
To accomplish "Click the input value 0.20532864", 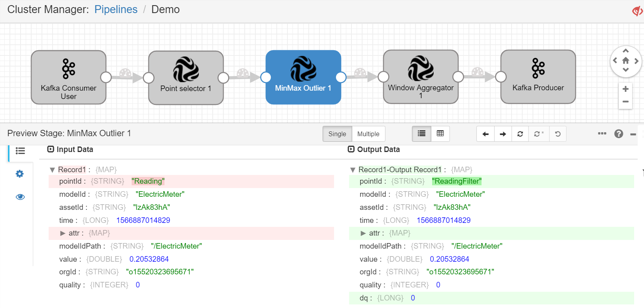I will (x=149, y=259).
